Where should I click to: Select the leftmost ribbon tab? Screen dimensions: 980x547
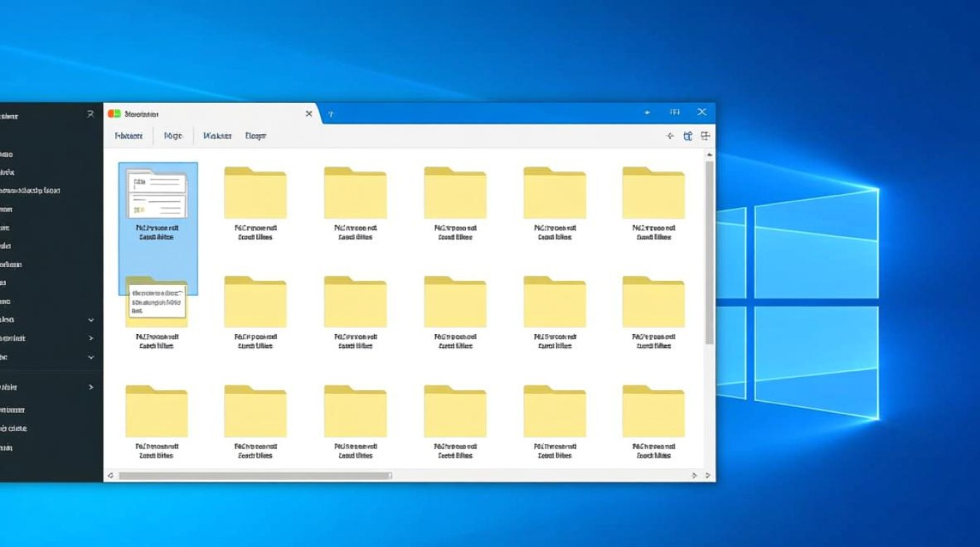(128, 136)
